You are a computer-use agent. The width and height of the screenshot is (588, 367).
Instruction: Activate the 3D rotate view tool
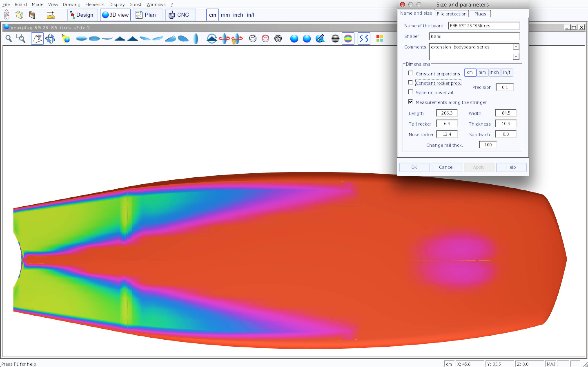50,39
